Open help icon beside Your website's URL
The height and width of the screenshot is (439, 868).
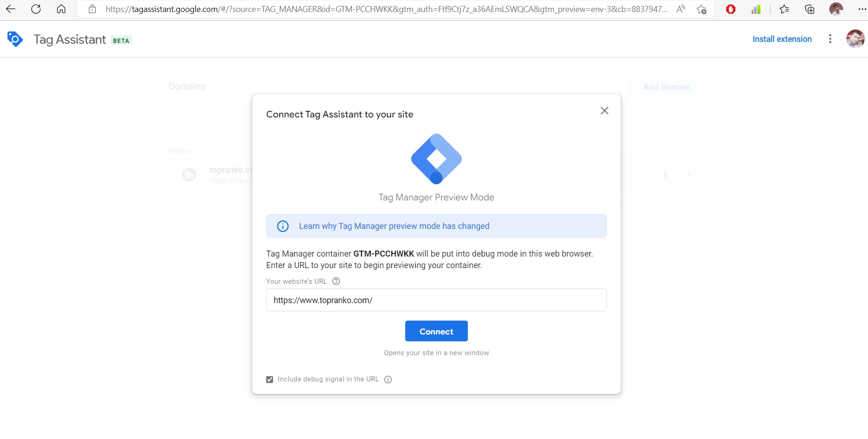(336, 281)
